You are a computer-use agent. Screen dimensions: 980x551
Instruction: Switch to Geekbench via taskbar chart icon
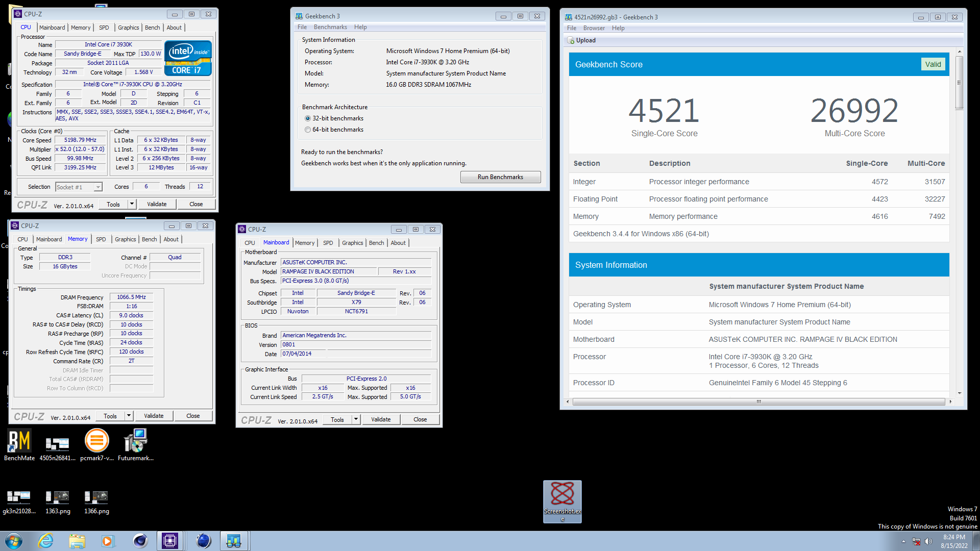(234, 541)
